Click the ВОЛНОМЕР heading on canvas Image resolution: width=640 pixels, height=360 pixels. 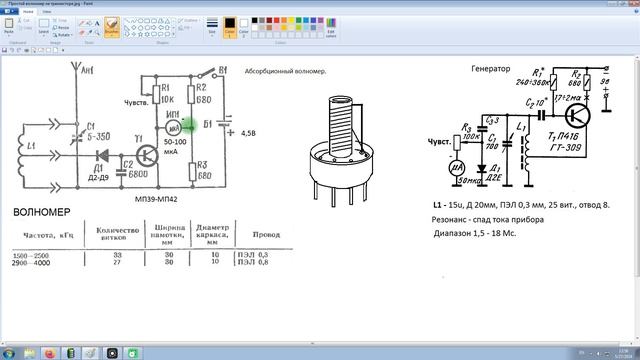42,212
